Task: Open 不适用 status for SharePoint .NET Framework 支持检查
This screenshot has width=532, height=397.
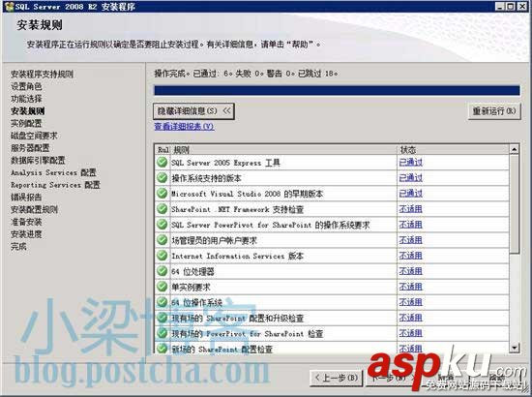Action: [x=410, y=209]
